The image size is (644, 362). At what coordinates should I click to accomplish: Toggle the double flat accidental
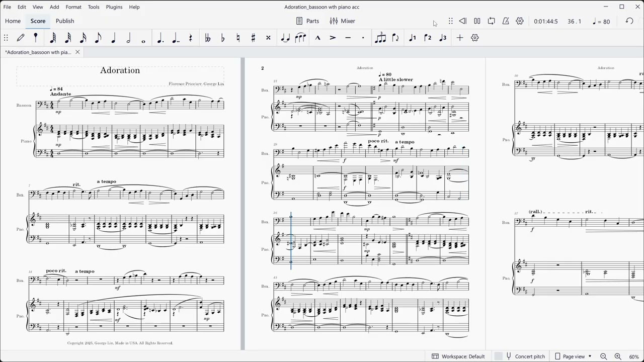(x=207, y=38)
